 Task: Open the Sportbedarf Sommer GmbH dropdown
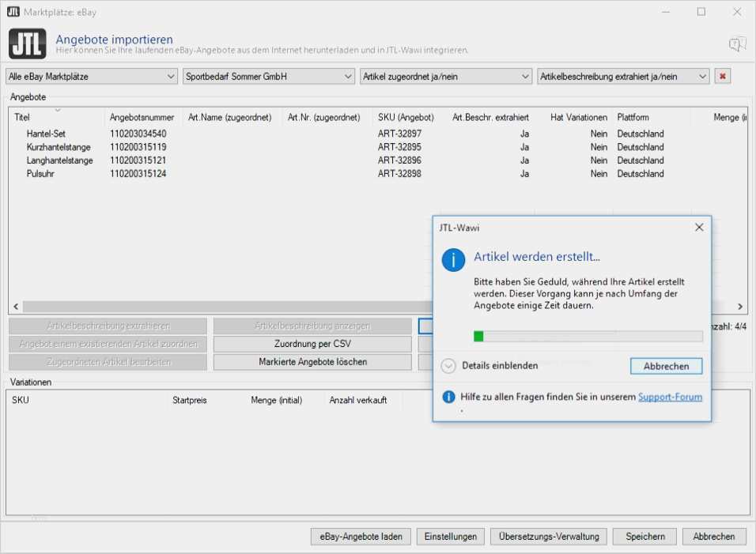coord(269,76)
